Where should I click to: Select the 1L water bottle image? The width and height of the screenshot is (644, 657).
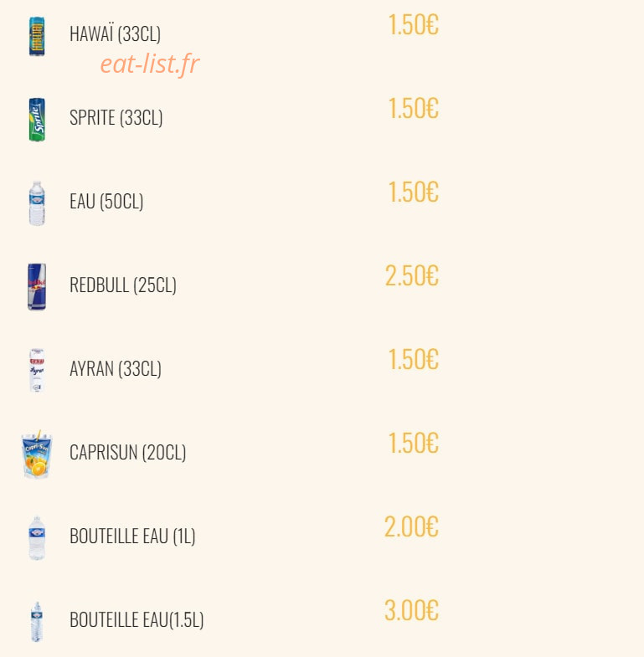(37, 538)
